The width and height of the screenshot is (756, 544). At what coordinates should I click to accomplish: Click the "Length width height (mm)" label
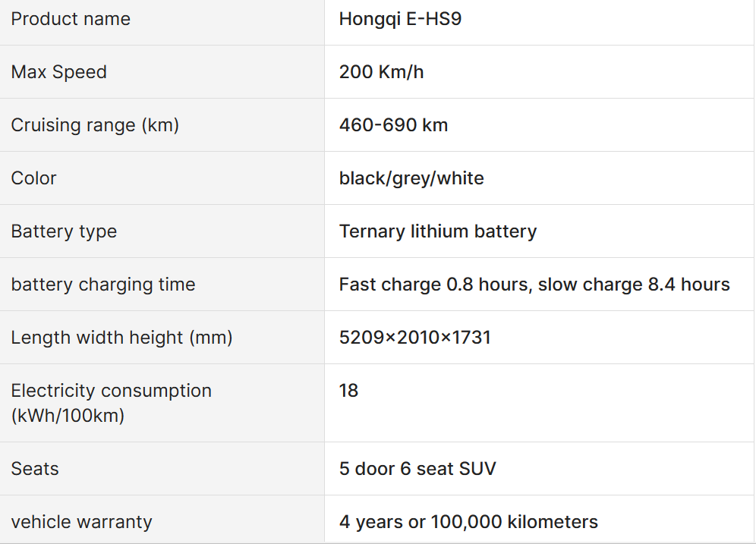[x=121, y=338]
